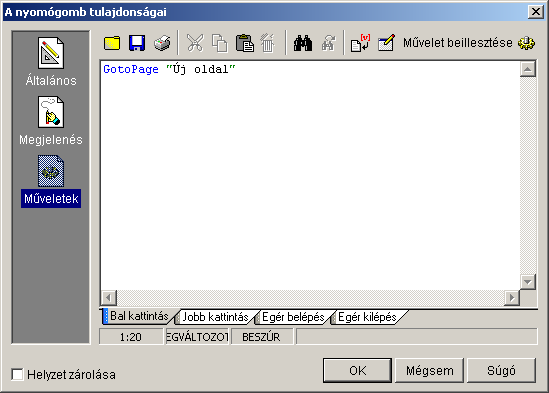Enable Helyzet zárolása checkbox

coord(17,374)
